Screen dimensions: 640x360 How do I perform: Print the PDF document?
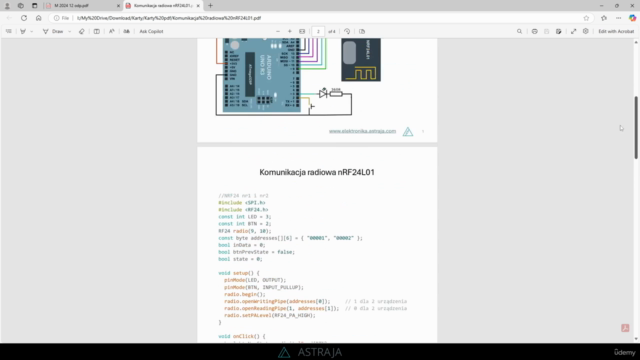[534, 31]
